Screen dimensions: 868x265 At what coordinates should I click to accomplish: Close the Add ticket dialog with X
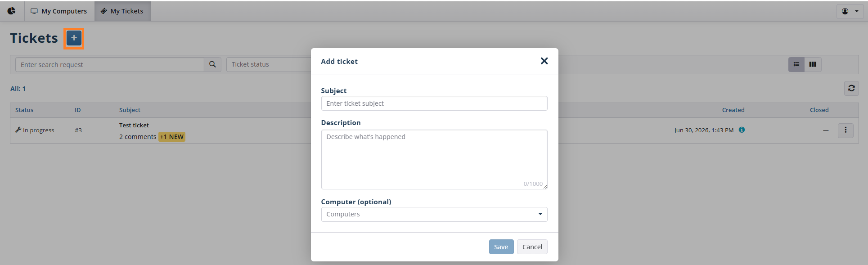(x=544, y=61)
